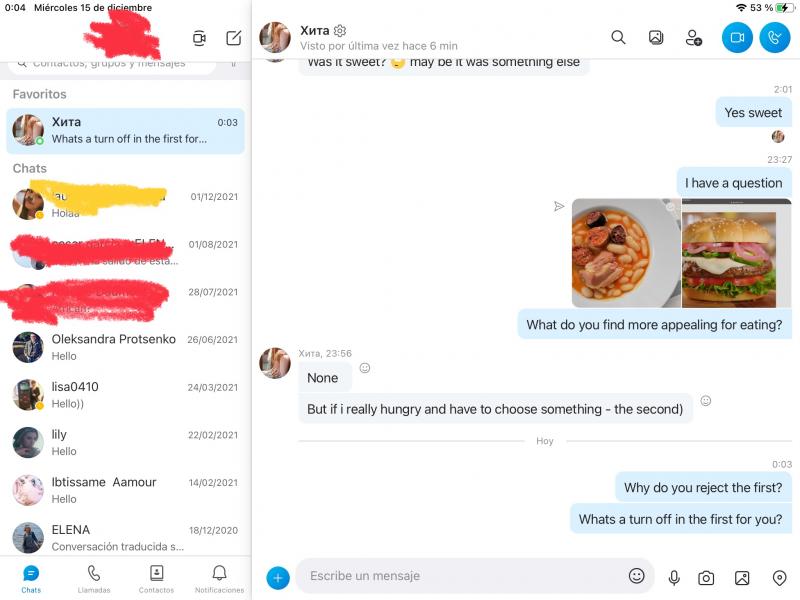800x600 pixels.
Task: Share your location via pin icon
Action: [x=780, y=577]
